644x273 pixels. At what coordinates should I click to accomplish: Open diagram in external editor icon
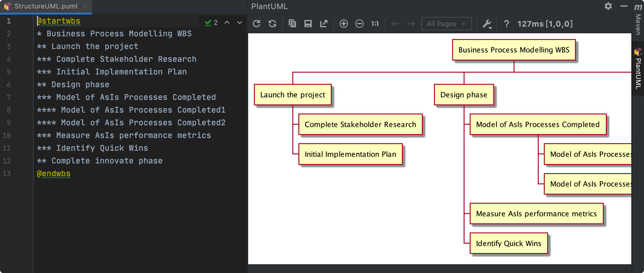(324, 24)
